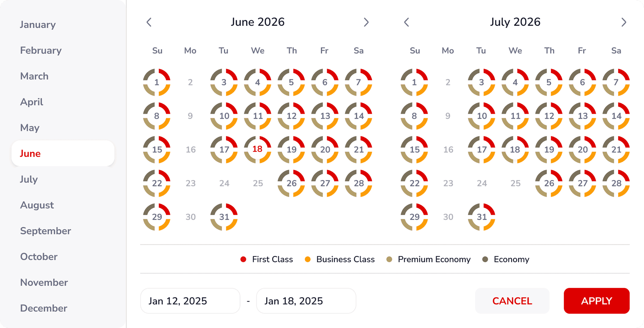Click the forward chevron next to June 2026
This screenshot has width=644, height=328.
366,22
